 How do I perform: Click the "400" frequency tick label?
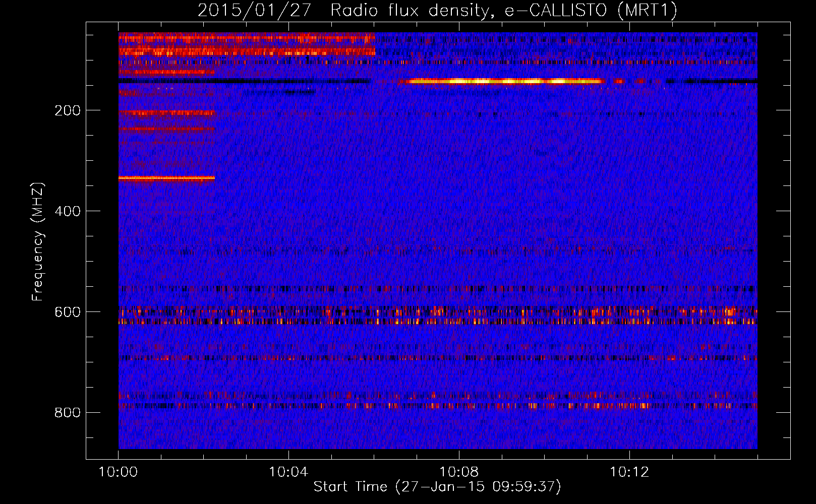click(68, 211)
